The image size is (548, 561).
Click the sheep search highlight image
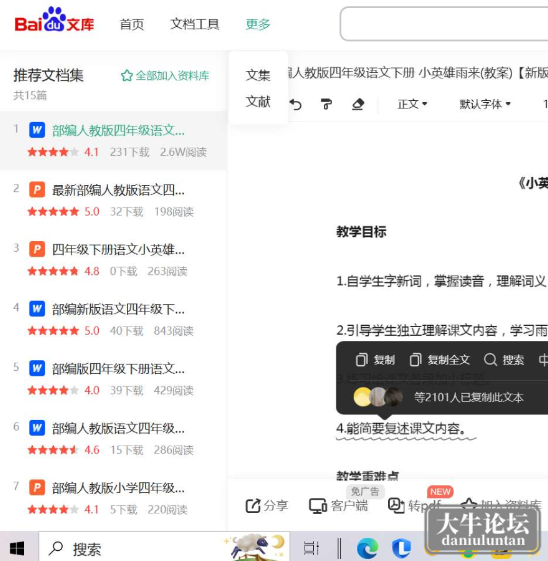(x=255, y=547)
